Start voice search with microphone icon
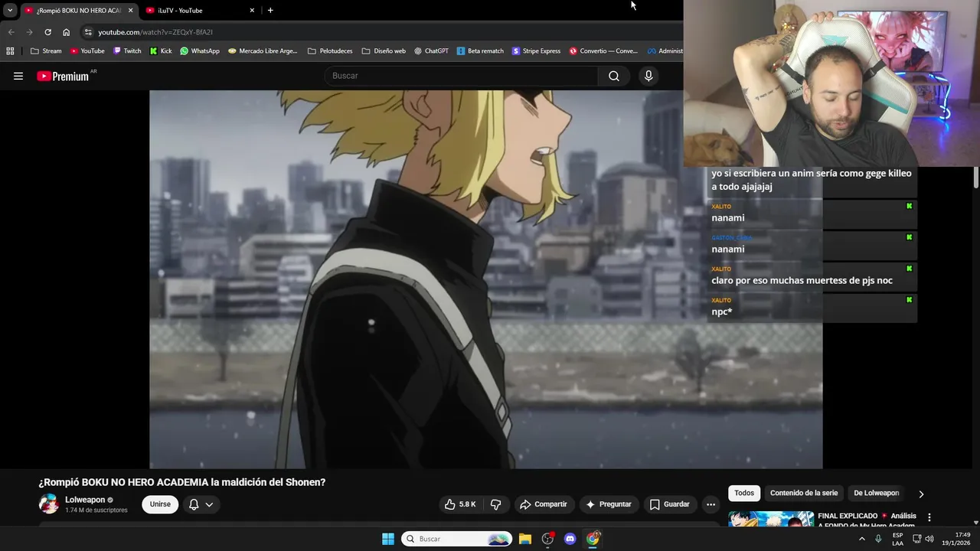 pyautogui.click(x=648, y=76)
